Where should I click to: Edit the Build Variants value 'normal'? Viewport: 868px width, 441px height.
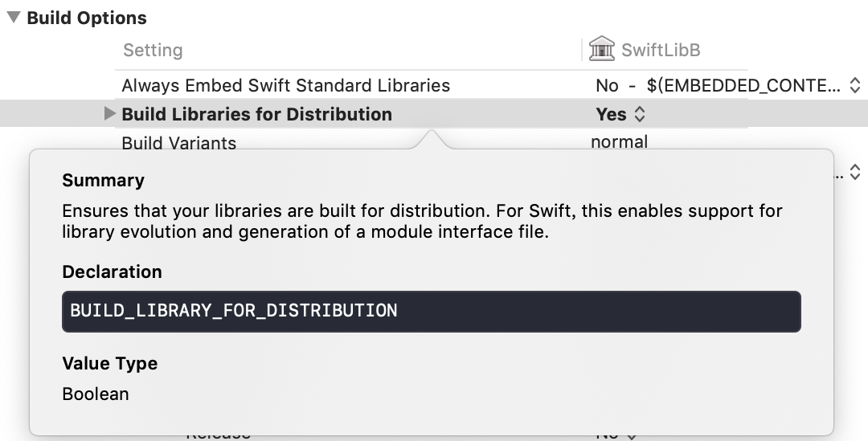tap(619, 142)
